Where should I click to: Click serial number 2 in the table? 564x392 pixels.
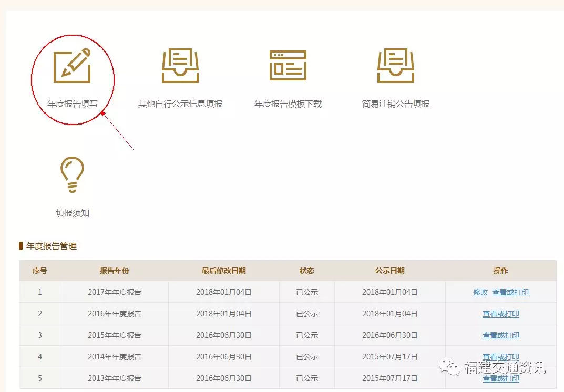[x=40, y=314]
